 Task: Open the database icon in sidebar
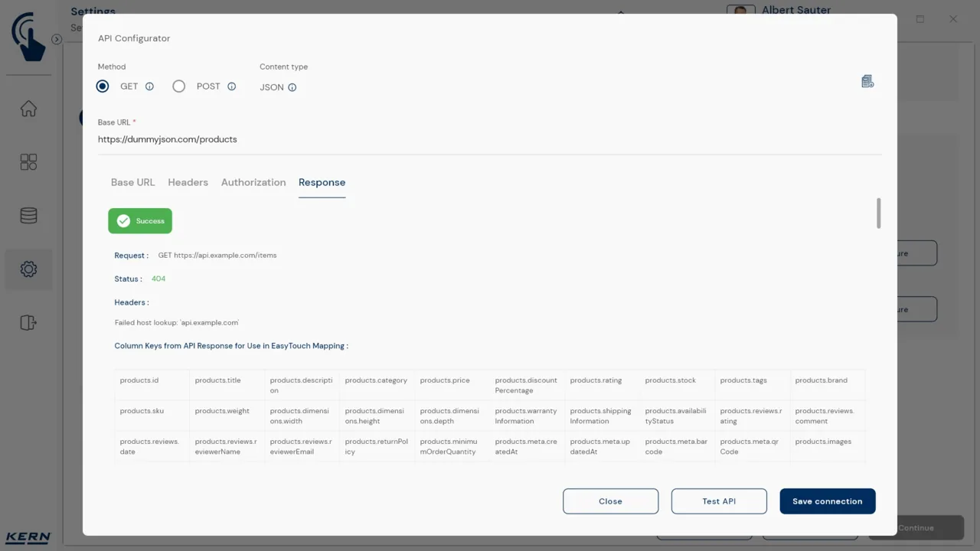(x=28, y=216)
